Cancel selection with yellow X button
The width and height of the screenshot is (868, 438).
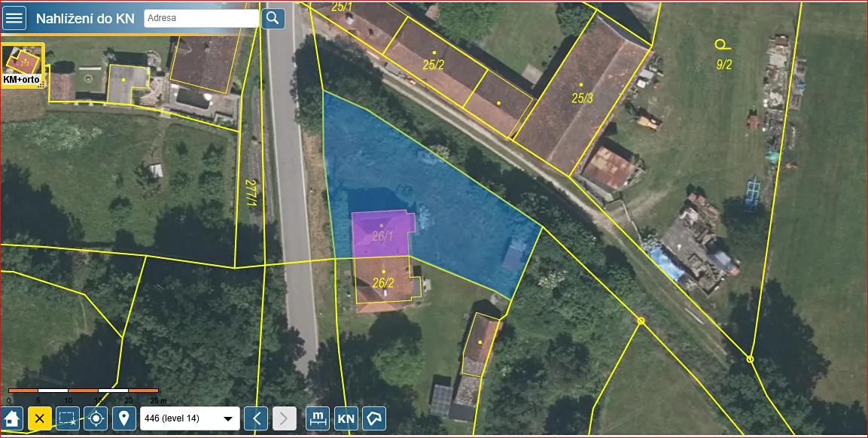tap(40, 418)
